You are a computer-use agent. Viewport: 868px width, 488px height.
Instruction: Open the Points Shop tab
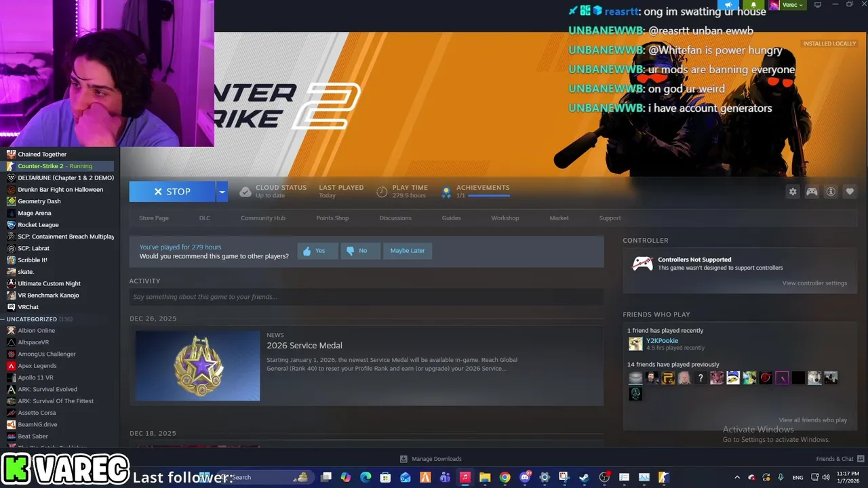pos(332,218)
